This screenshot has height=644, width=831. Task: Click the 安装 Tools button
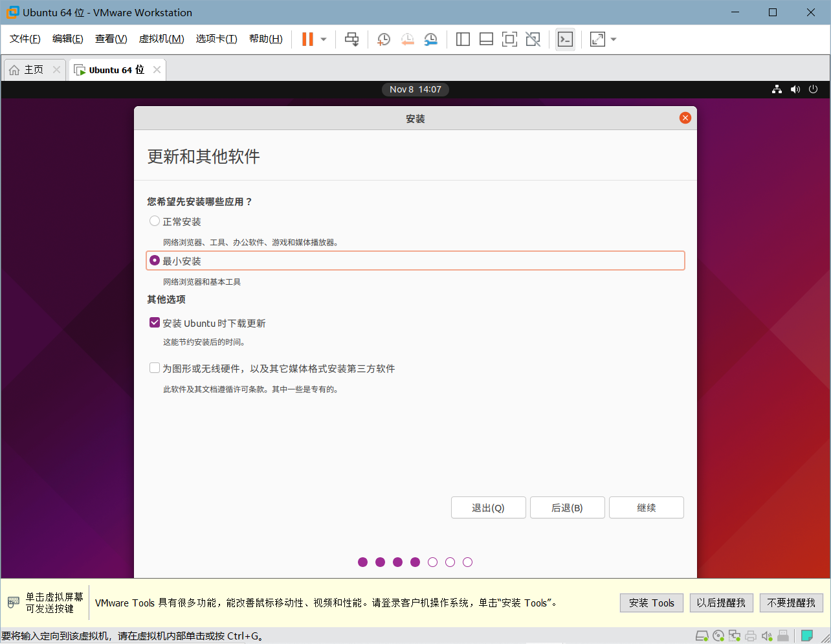pyautogui.click(x=652, y=603)
